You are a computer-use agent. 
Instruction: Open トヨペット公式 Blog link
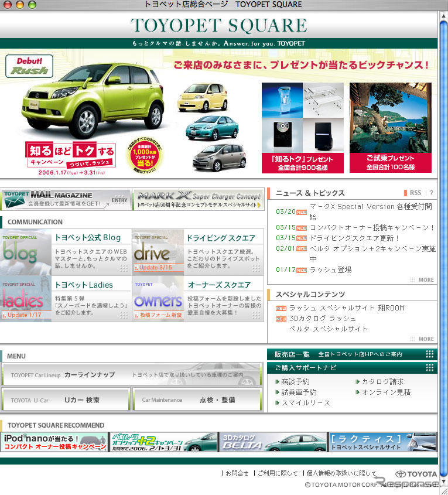[88, 237]
